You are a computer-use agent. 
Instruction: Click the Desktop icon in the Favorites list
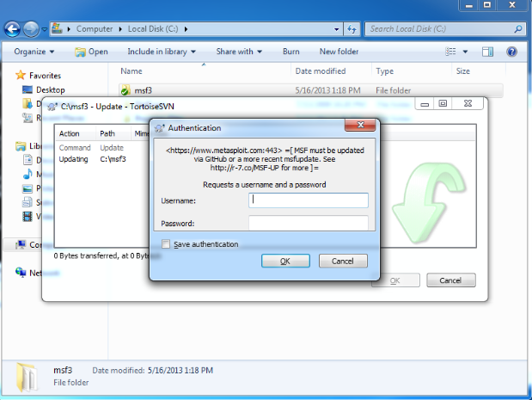coord(27,89)
